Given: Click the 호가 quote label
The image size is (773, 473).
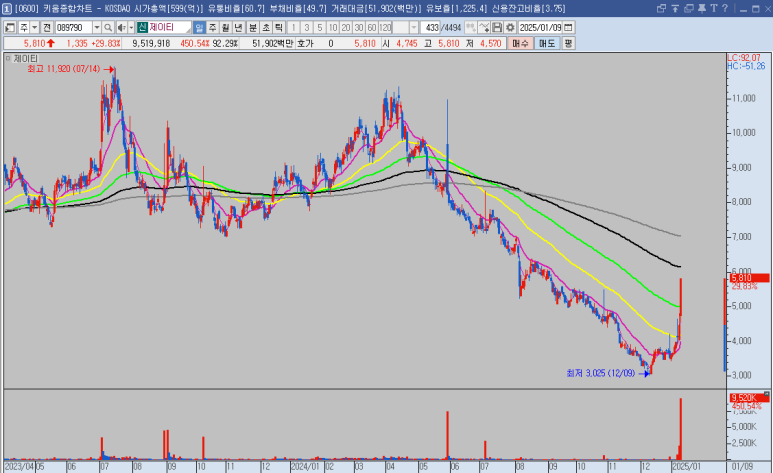Looking at the screenshot, I should [305, 43].
